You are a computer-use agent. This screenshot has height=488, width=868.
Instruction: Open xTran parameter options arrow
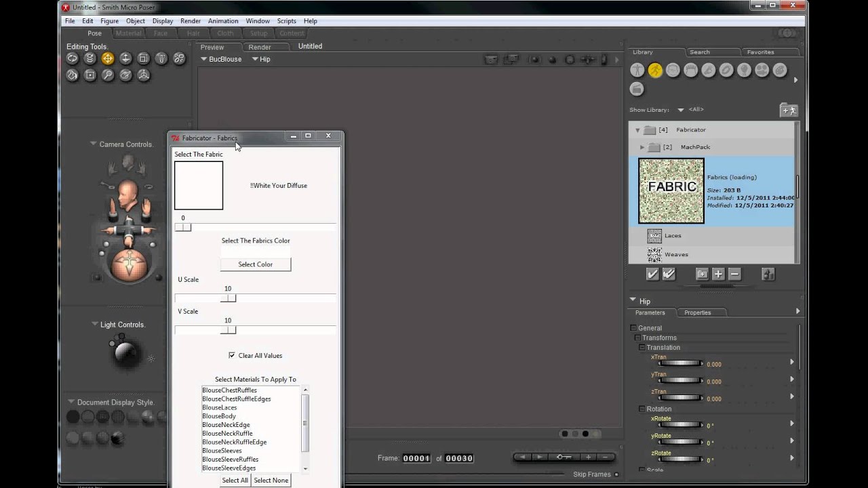click(792, 362)
